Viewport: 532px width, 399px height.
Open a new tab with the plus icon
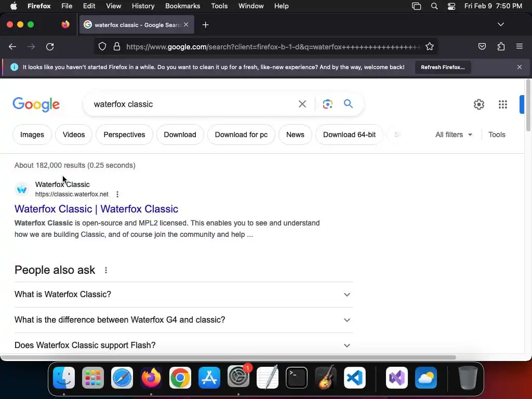point(205,25)
